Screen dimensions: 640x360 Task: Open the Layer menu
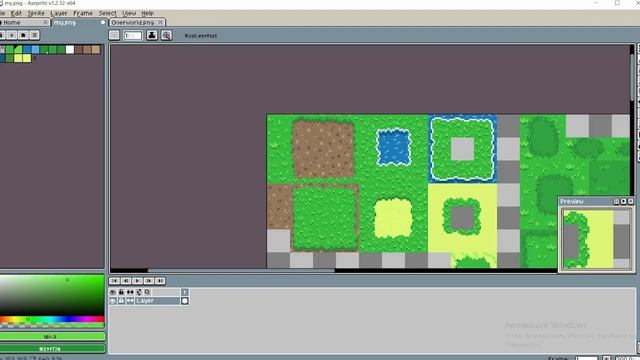click(59, 13)
